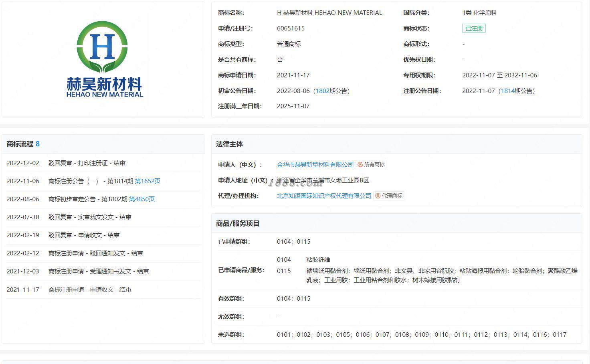
Task: Select the 申请人（中文） field label
Action: click(240, 165)
